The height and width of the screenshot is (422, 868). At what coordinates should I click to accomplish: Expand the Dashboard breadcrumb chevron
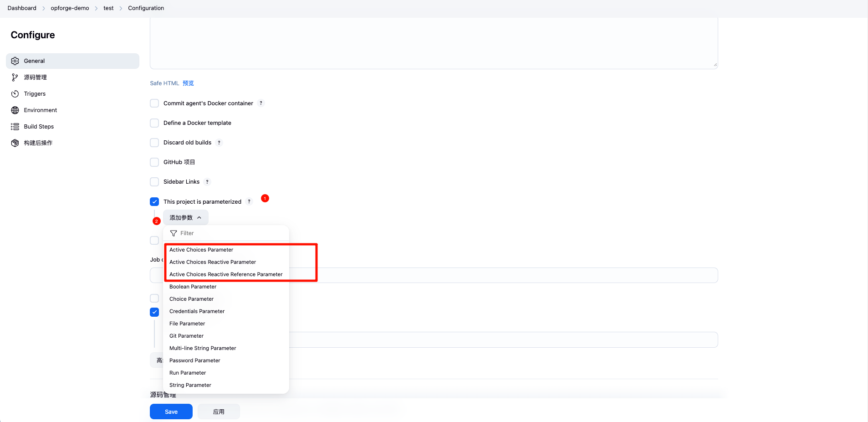(44, 8)
